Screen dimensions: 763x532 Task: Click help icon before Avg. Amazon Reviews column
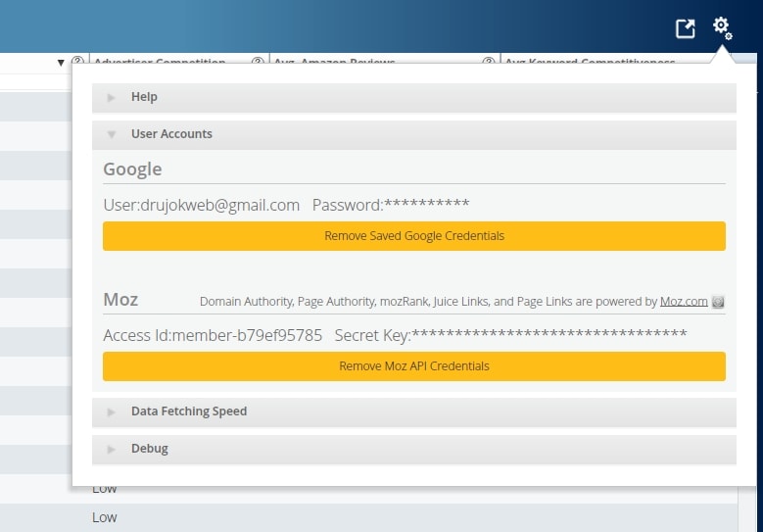258,61
